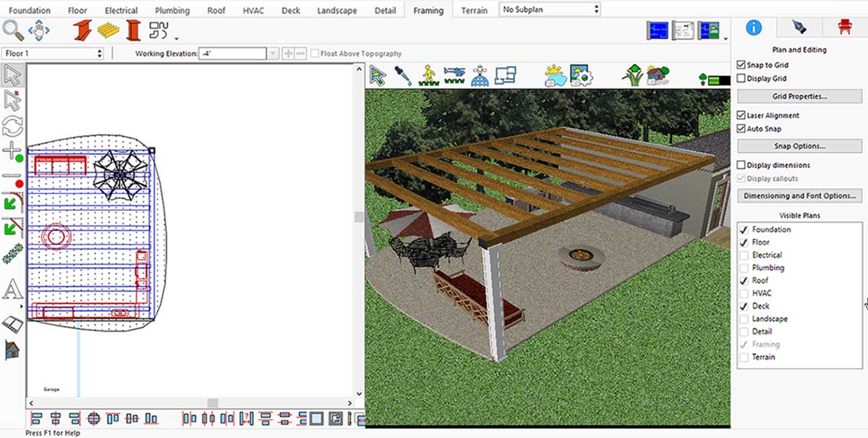This screenshot has height=438, width=868.
Task: Click the rotate tool in left toolbar
Action: (x=12, y=126)
